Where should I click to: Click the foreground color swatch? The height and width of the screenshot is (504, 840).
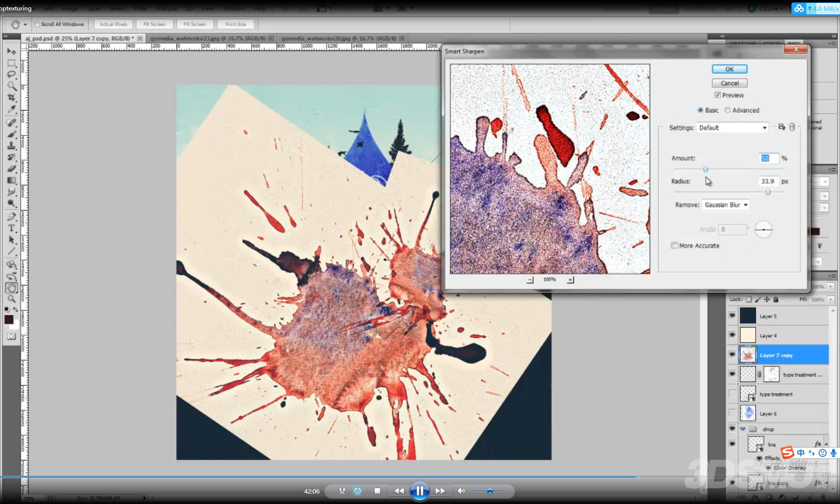point(9,320)
